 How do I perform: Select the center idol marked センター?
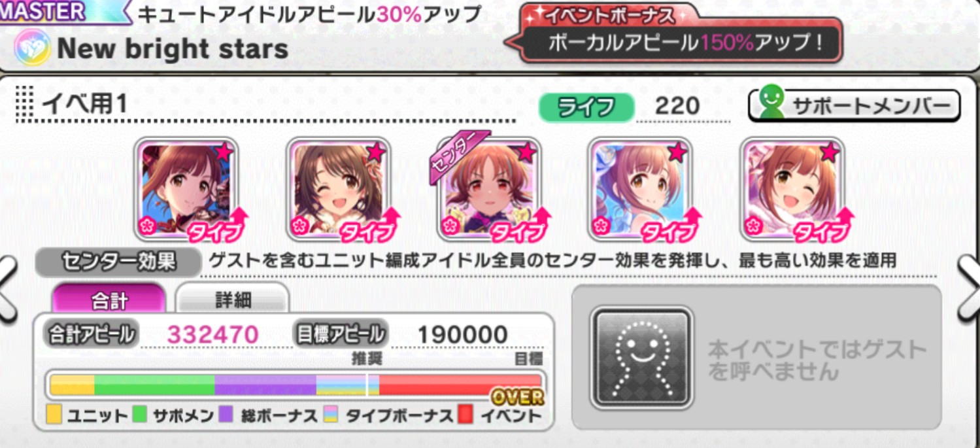pyautogui.click(x=489, y=188)
